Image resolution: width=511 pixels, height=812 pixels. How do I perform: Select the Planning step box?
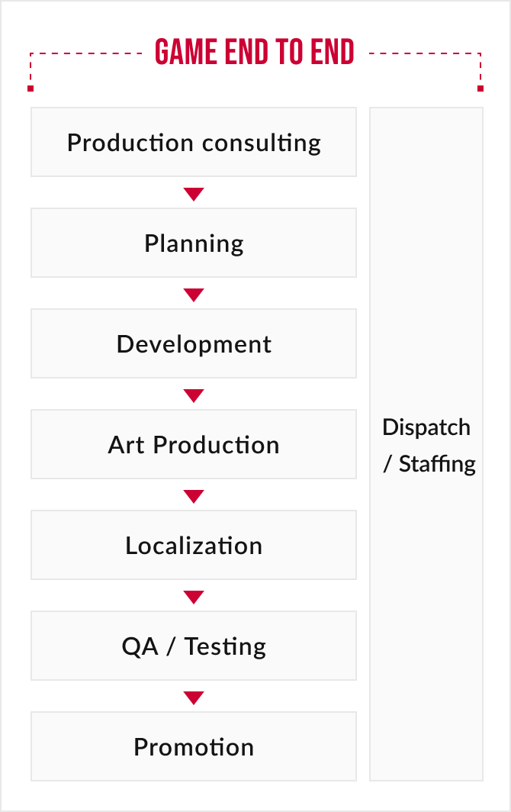194,243
